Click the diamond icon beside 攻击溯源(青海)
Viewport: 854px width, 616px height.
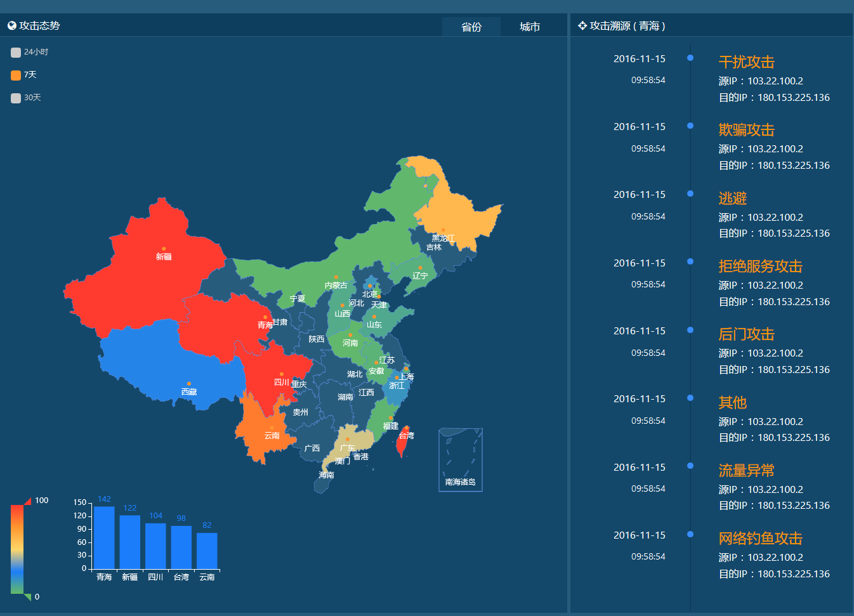[581, 25]
